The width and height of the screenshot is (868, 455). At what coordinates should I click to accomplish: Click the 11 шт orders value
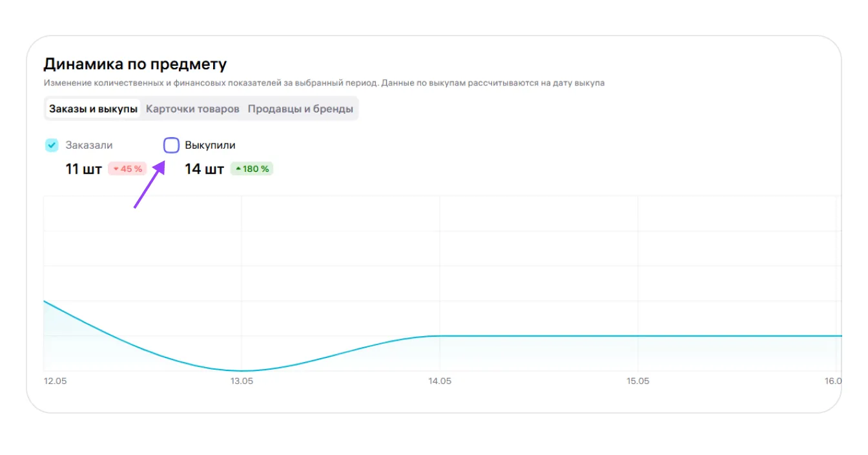(83, 169)
